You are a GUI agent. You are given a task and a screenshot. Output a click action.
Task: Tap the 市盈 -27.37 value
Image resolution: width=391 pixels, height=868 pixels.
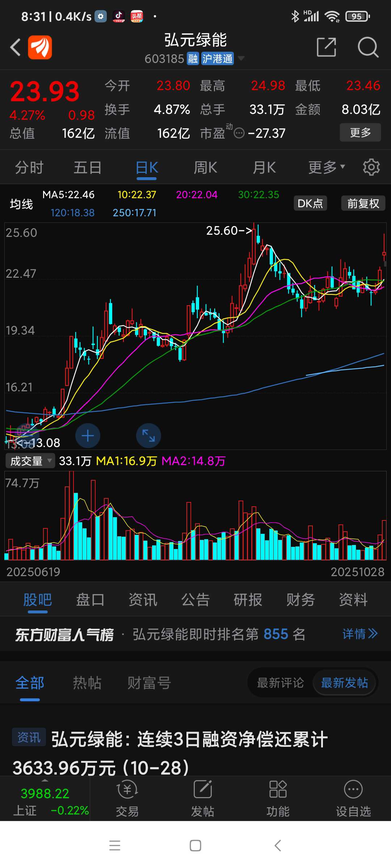click(266, 133)
